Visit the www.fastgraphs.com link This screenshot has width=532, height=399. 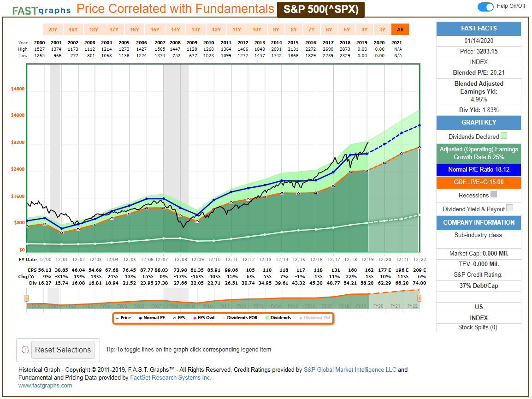[45, 386]
